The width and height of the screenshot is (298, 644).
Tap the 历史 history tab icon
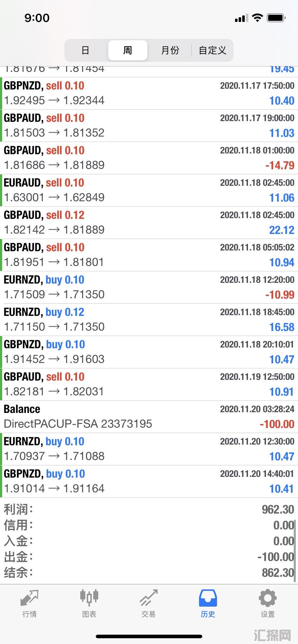[208, 598]
